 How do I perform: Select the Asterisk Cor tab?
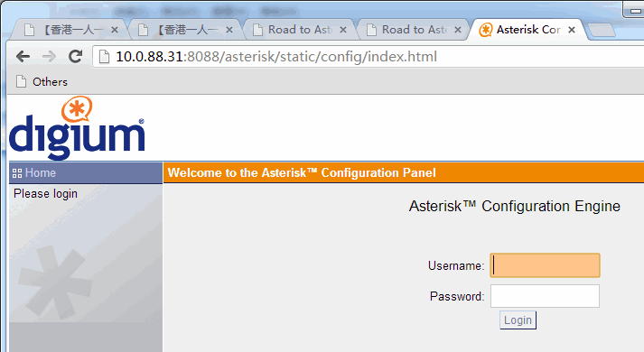[x=527, y=30]
